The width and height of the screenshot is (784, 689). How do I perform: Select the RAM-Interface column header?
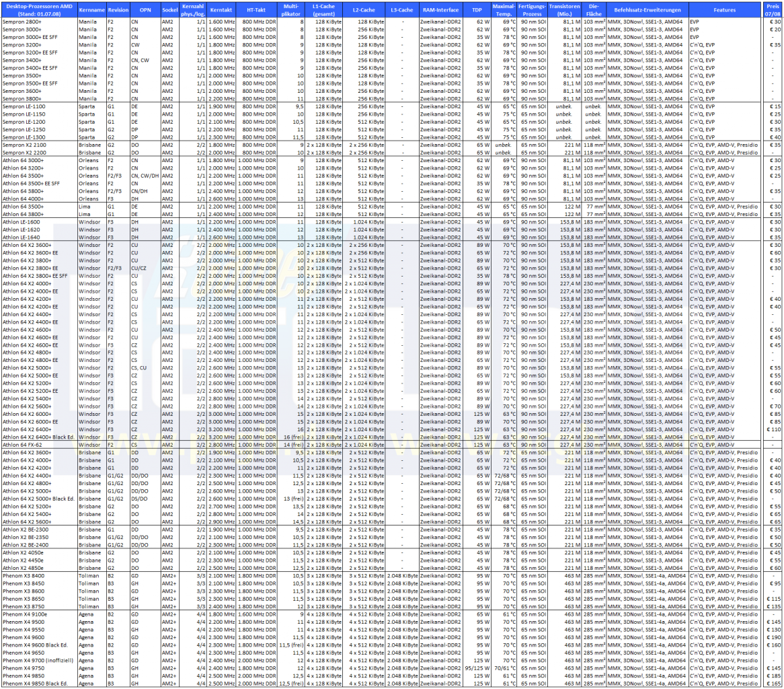(440, 10)
